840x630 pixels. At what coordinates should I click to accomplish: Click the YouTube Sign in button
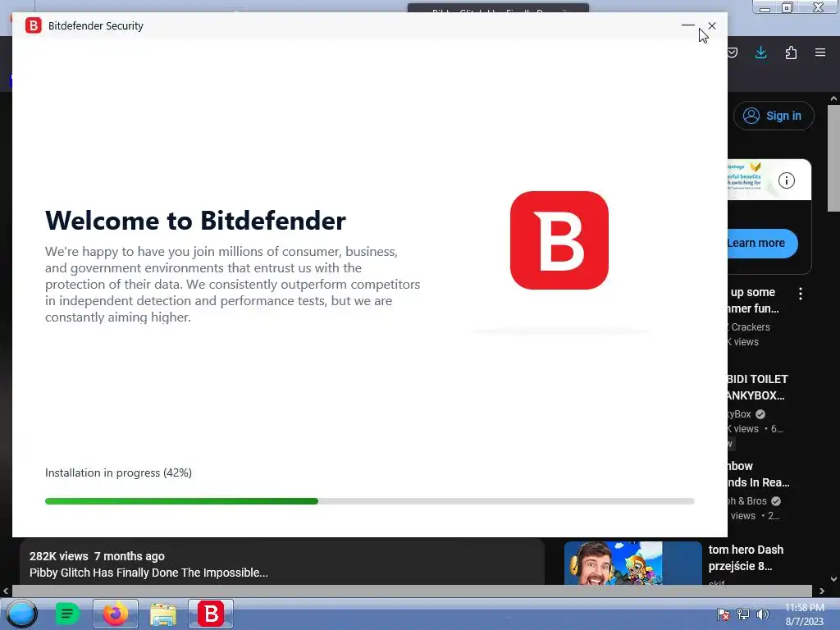[x=774, y=116]
